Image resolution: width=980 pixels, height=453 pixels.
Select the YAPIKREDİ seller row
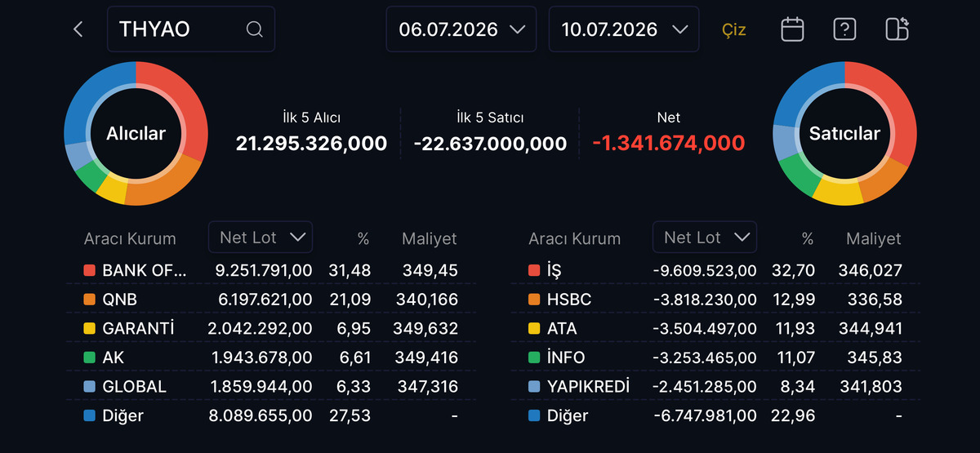pos(715,386)
